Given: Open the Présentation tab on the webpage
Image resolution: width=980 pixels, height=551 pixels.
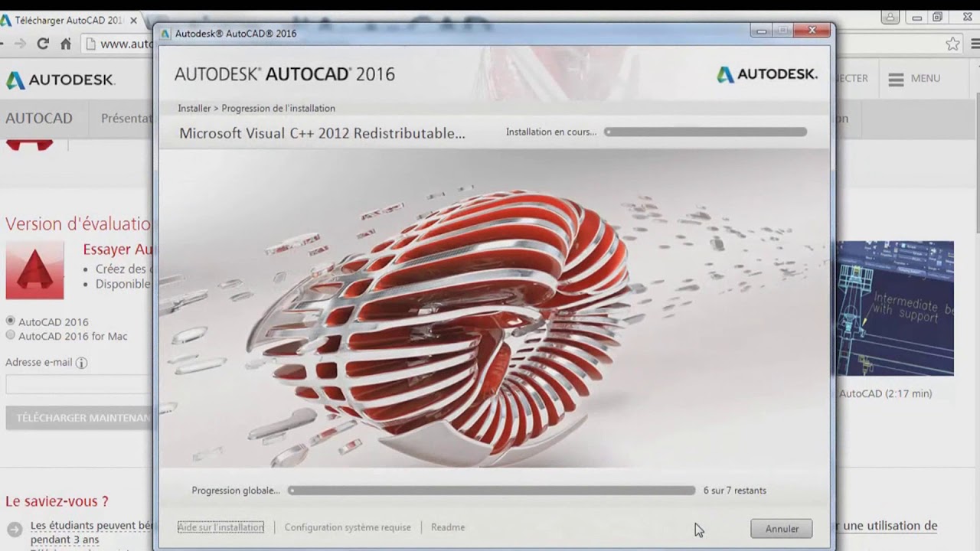Looking at the screenshot, I should pyautogui.click(x=126, y=119).
